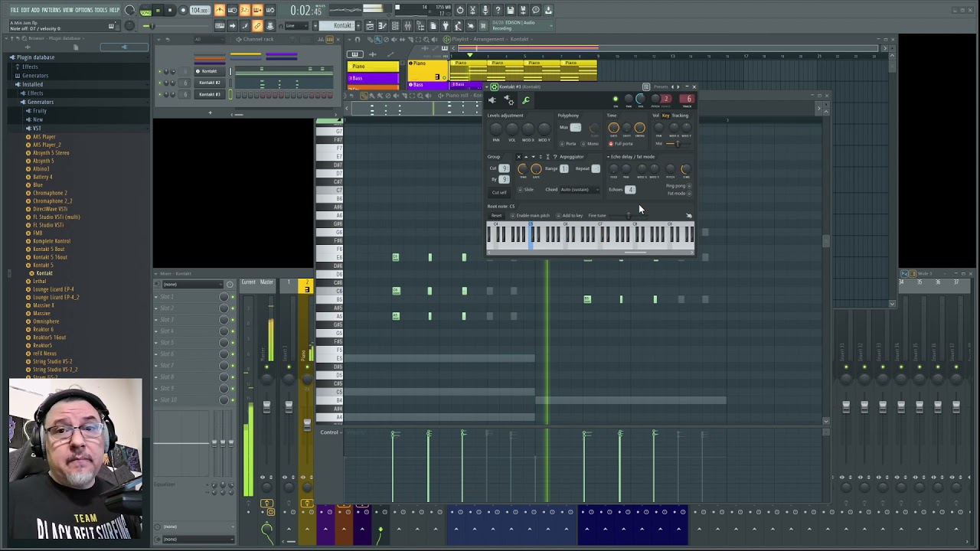Open the arpeggiator Chord dropdown
This screenshot has width=980, height=551.
(x=580, y=190)
